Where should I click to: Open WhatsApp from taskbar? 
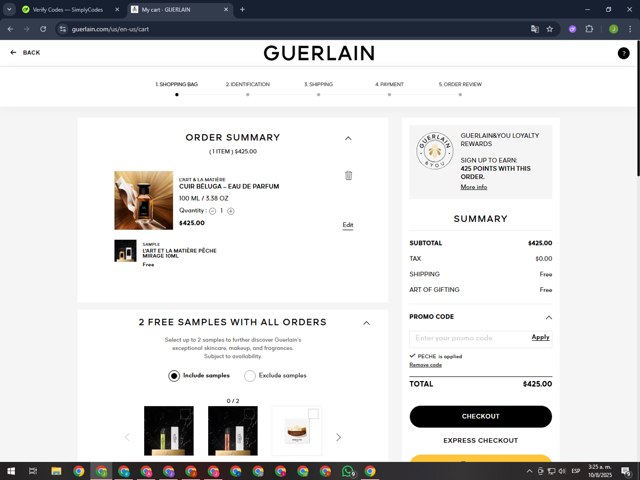[x=348, y=471]
